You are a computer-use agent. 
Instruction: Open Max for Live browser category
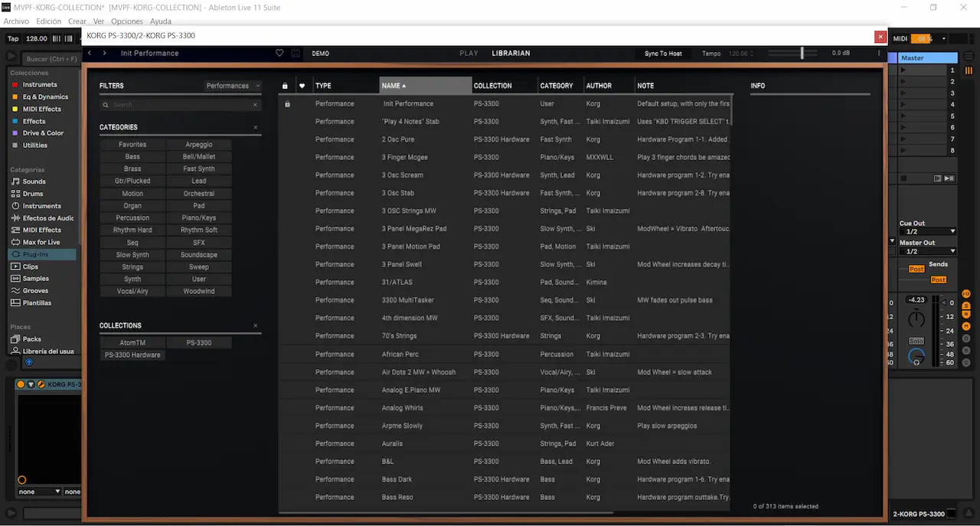[41, 242]
